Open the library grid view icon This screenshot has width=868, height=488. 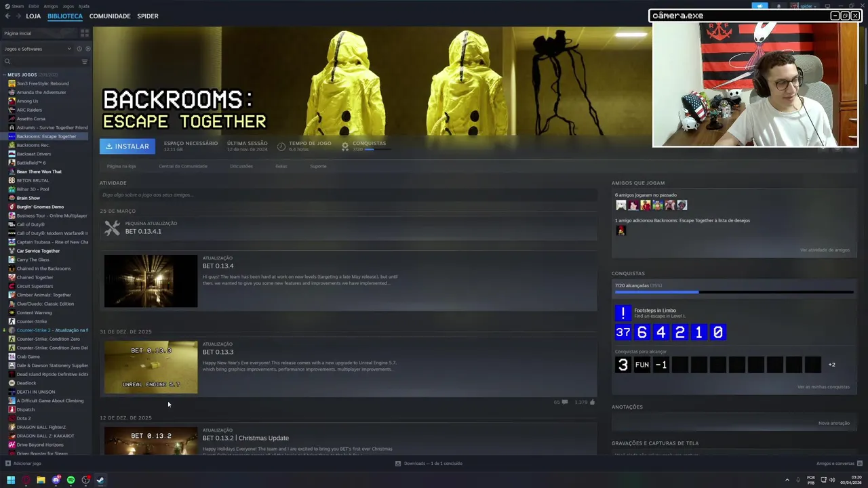click(85, 33)
